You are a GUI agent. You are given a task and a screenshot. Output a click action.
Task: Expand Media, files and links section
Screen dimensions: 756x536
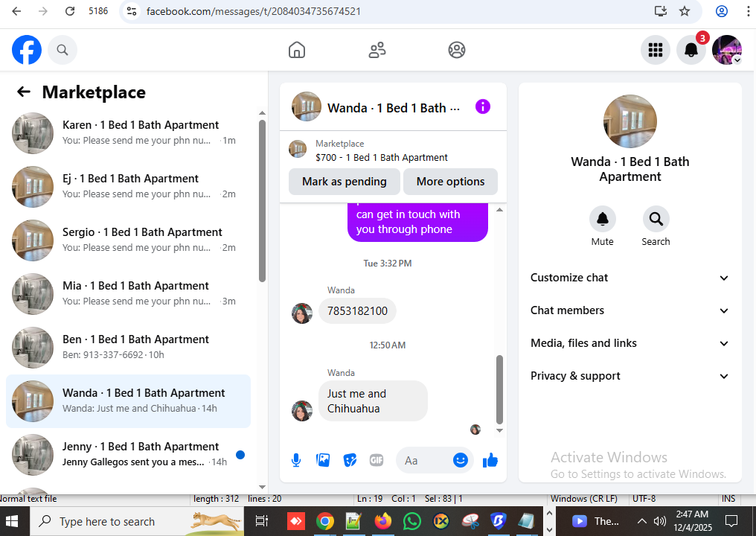(630, 343)
